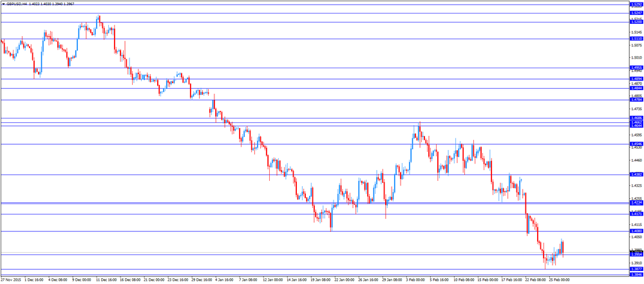644x284 pixels.
Task: Select the 1.4644 price level label
Action: coord(636,126)
